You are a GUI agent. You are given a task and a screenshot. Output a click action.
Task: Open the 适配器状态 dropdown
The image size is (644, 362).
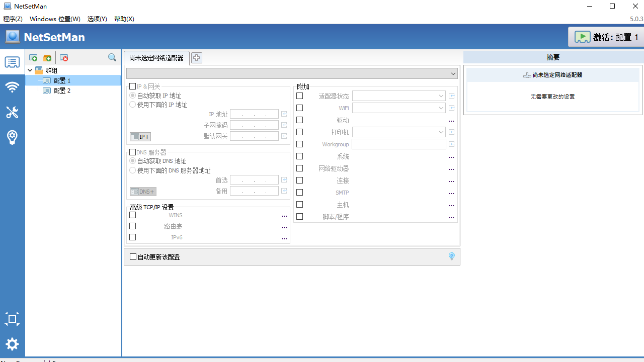point(441,96)
